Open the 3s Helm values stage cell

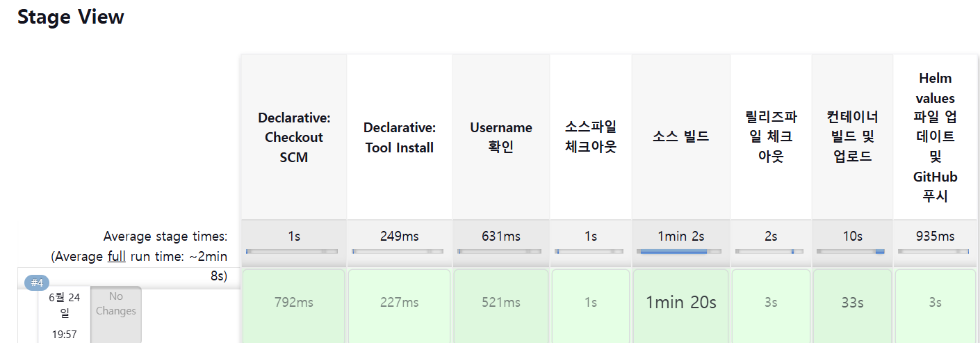tap(935, 303)
